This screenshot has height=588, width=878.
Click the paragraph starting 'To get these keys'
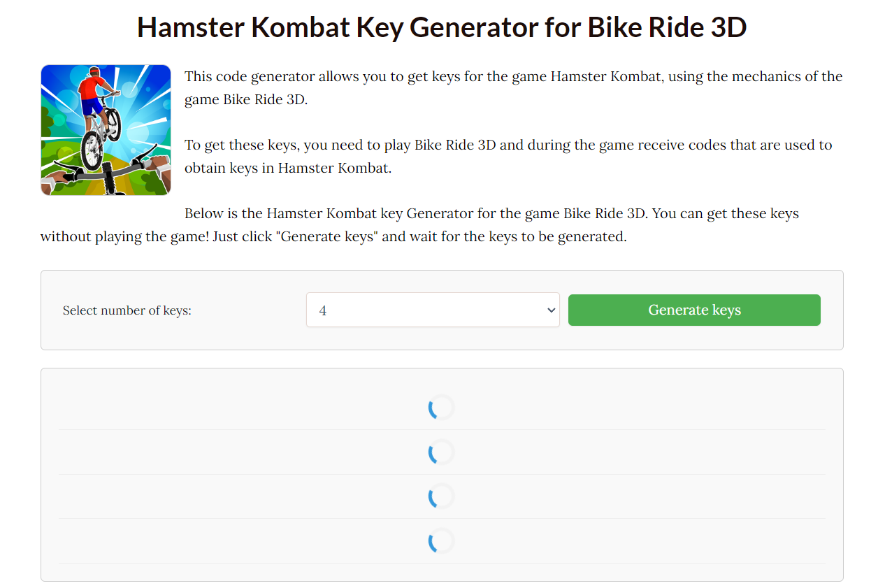coord(508,157)
